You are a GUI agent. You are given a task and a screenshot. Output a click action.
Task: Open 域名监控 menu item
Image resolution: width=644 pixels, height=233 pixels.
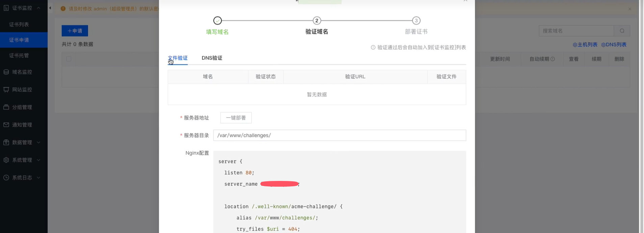[x=22, y=72]
